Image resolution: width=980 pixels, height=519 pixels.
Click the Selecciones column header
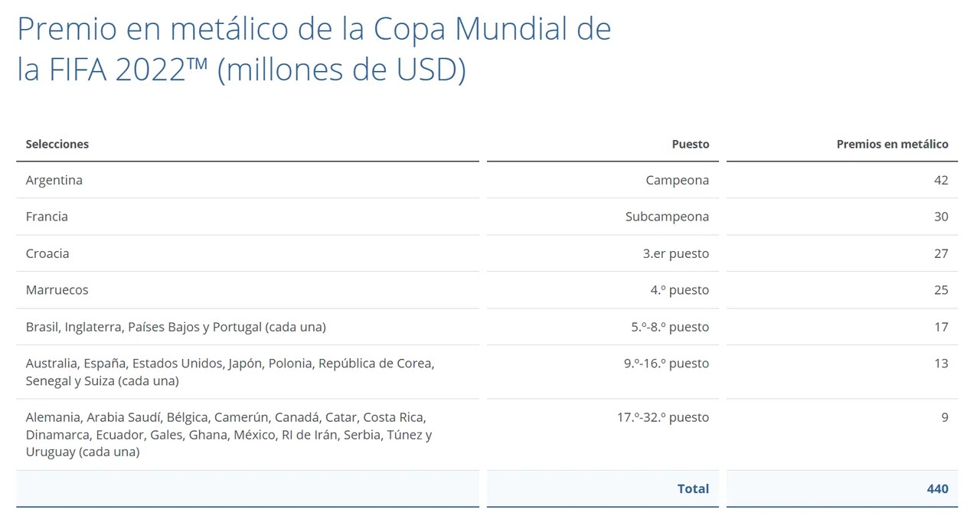(57, 144)
